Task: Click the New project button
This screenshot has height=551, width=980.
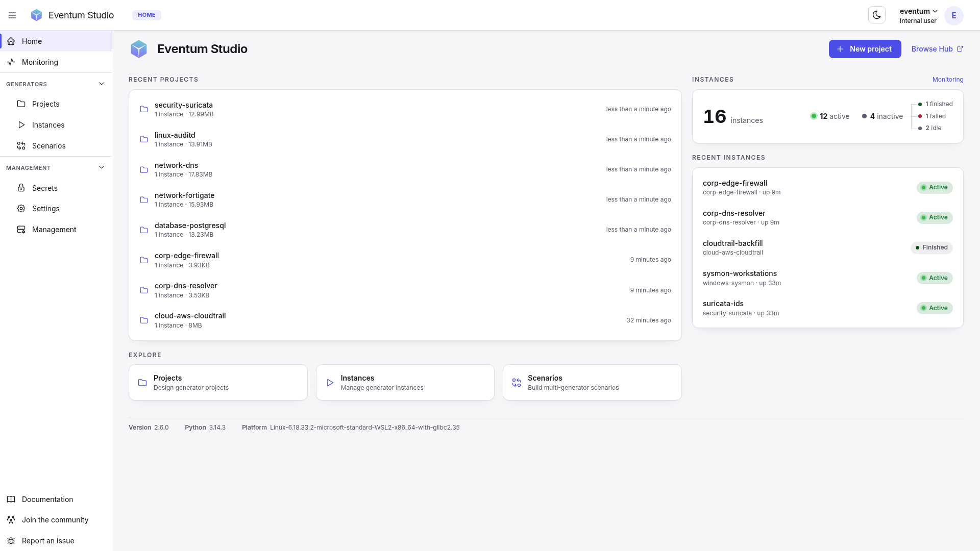Action: 865,49
